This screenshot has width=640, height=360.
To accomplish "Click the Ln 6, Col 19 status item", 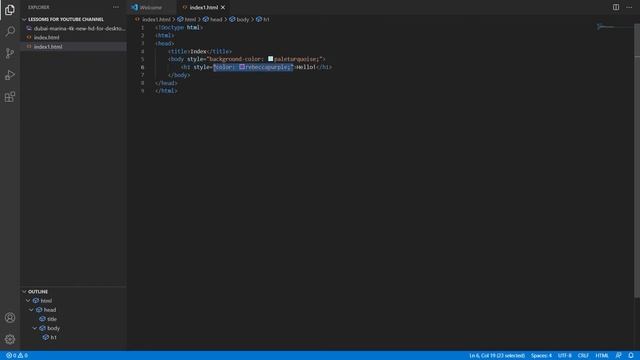I will point(497,356).
